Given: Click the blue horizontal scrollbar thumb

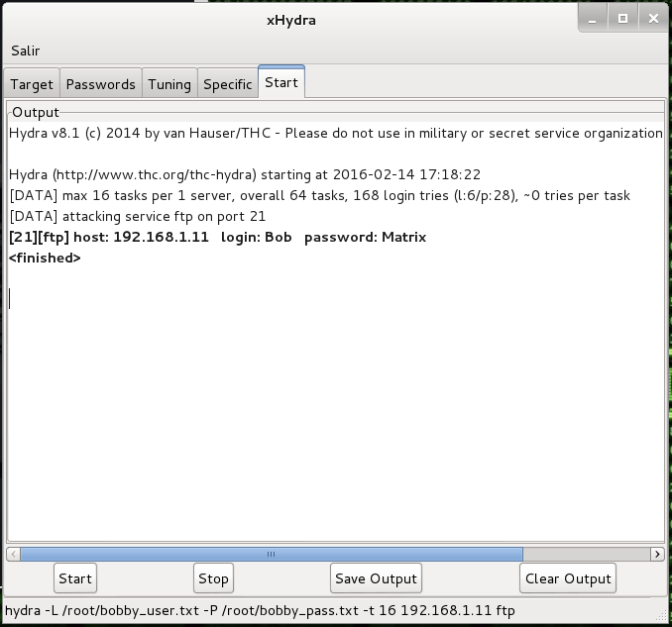Looking at the screenshot, I should (x=272, y=554).
